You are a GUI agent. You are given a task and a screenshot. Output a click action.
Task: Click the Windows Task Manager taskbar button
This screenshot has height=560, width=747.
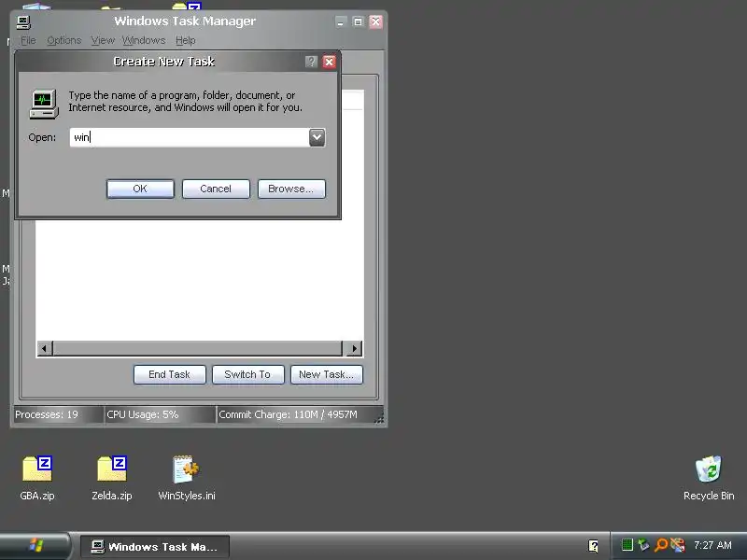pos(155,546)
